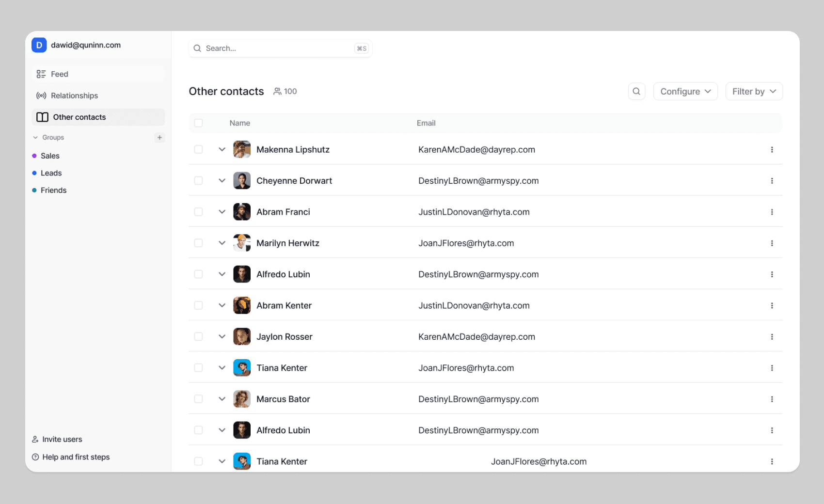Click the Invite users person icon

coord(35,440)
